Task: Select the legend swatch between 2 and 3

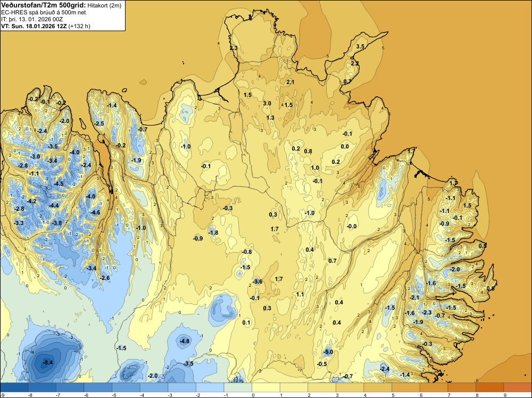Action: [x=322, y=387]
